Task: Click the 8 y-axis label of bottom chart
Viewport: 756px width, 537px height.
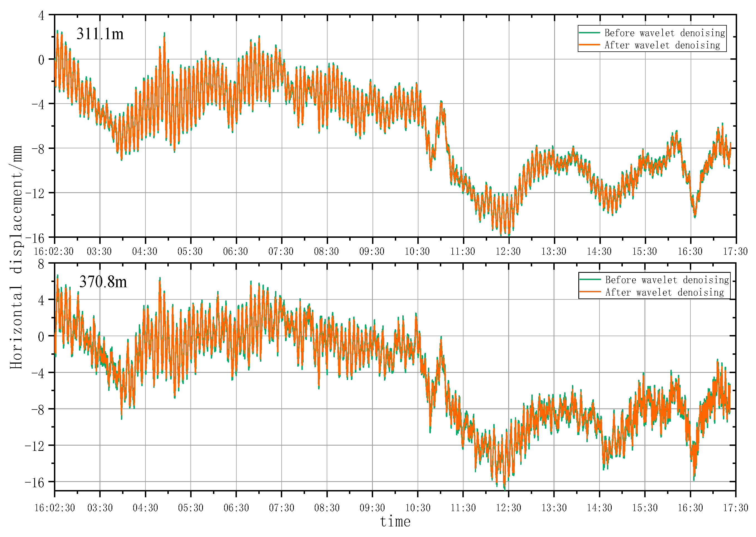Action: point(41,264)
